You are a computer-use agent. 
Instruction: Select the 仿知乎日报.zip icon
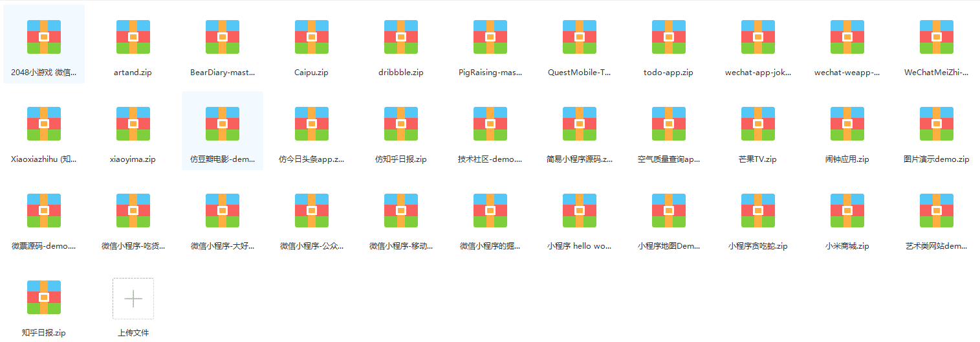click(x=401, y=123)
